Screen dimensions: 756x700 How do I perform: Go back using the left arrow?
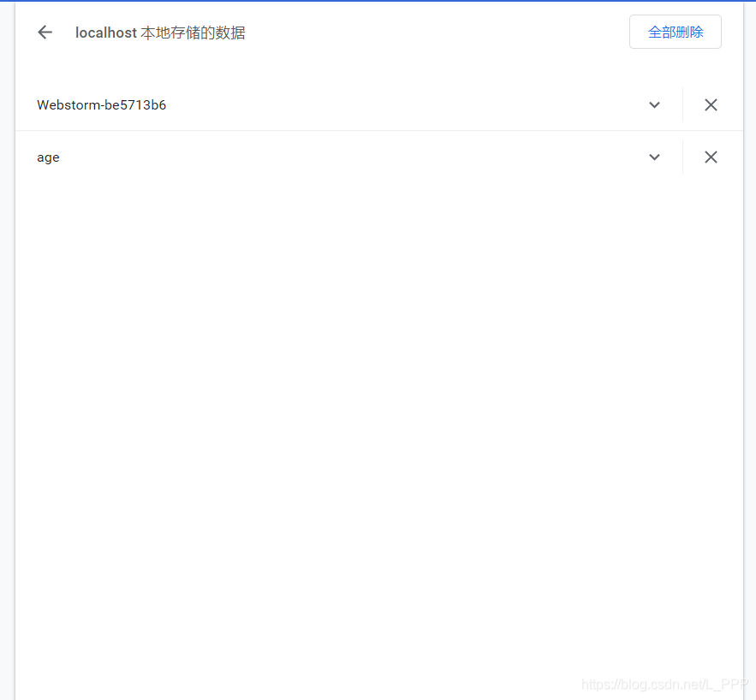pos(45,33)
